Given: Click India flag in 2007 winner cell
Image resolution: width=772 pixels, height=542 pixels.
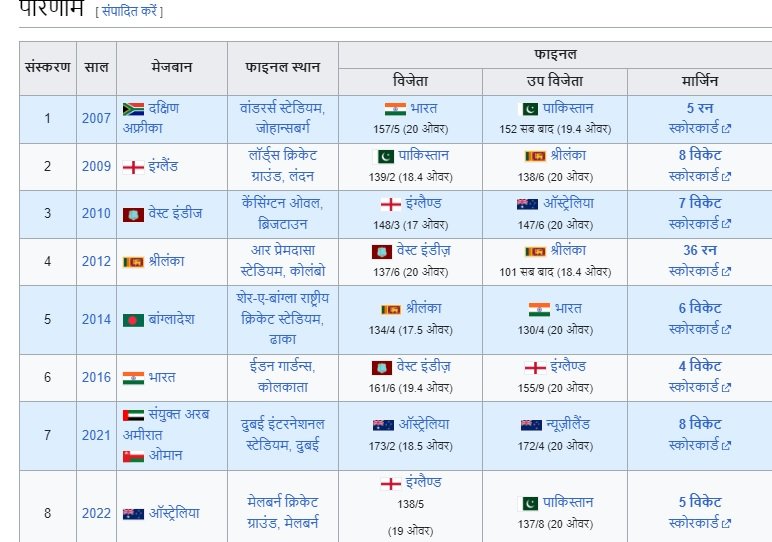Looking at the screenshot, I should click(x=394, y=108).
